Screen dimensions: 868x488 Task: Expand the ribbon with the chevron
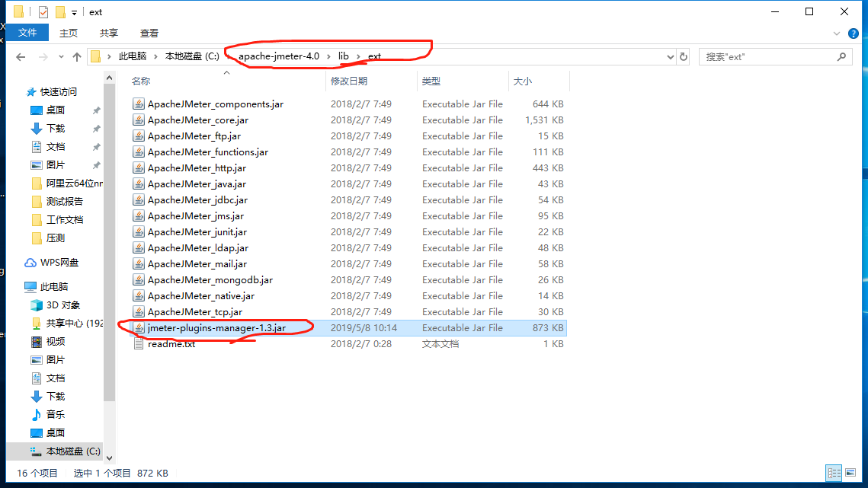click(x=836, y=33)
